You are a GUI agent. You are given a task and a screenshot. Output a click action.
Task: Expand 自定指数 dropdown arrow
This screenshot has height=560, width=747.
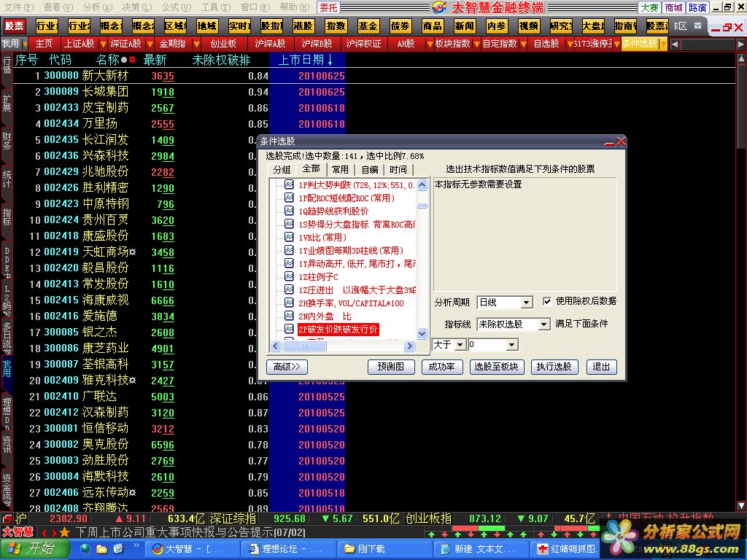tap(523, 44)
